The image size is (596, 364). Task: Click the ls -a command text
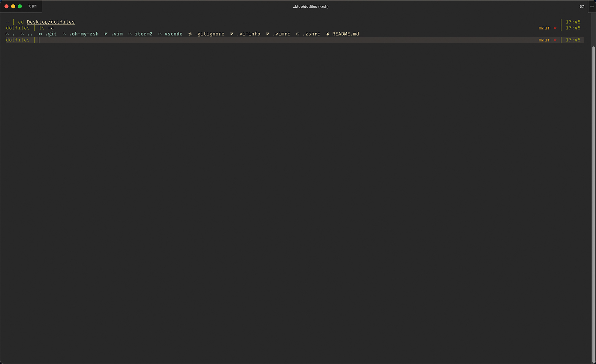pos(46,28)
